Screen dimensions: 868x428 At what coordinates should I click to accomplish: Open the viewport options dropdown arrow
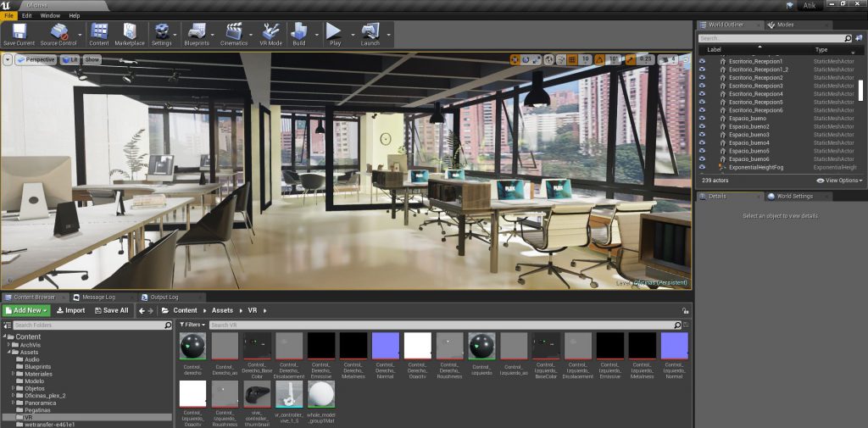coord(7,60)
